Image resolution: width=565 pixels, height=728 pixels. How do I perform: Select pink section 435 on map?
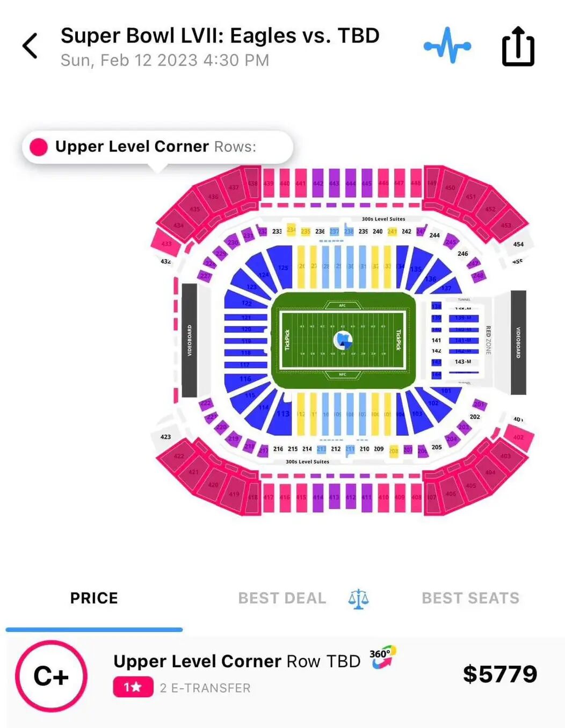point(194,209)
